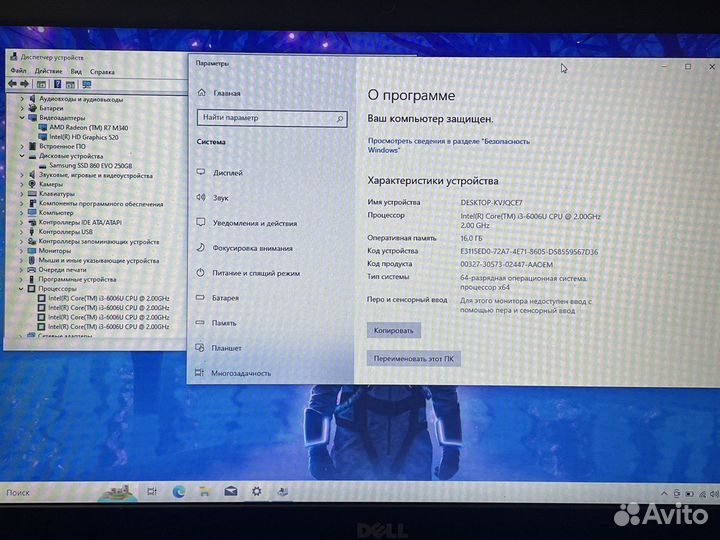
Task: Open Справка menu in Device Manager
Action: click(102, 72)
